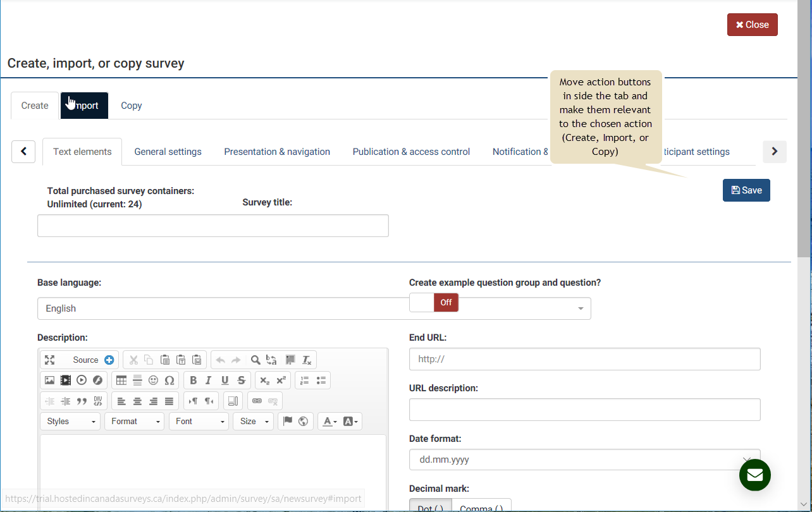The width and height of the screenshot is (812, 512).
Task: Insert a table in the editor
Action: tap(121, 381)
